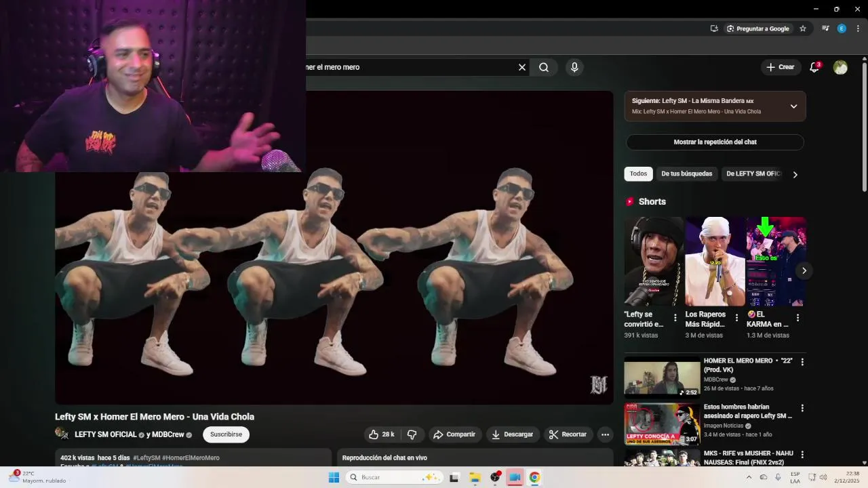Viewport: 868px width, 488px height.
Task: Click Compartir share button
Action: (x=454, y=434)
